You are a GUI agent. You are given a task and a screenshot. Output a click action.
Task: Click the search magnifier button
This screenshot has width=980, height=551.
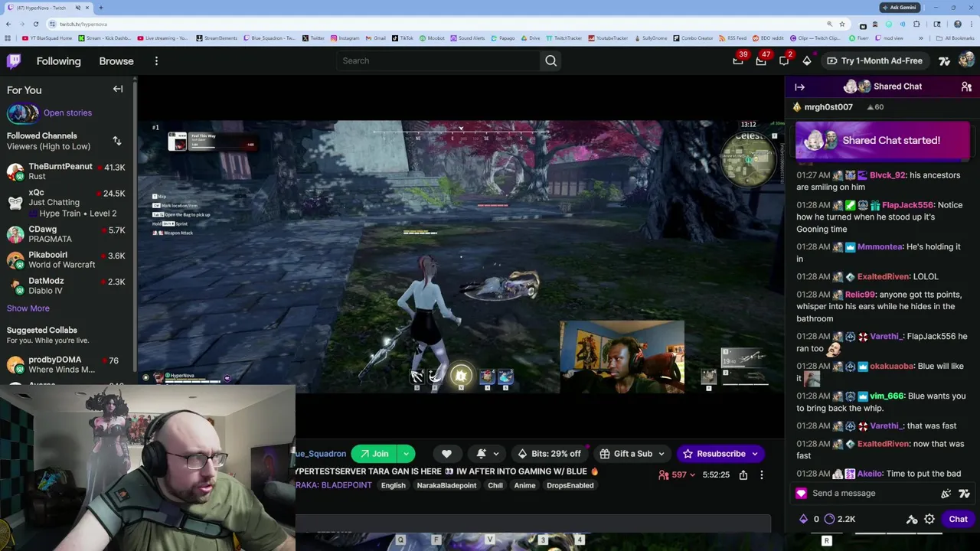(550, 60)
